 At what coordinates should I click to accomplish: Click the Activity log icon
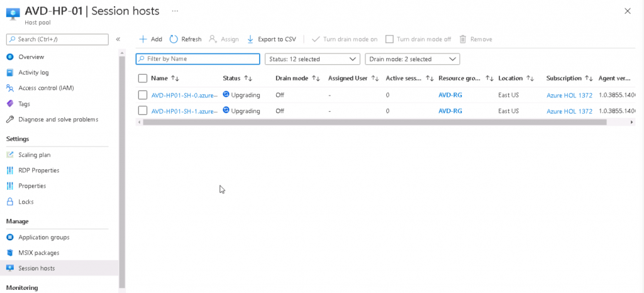pyautogui.click(x=10, y=73)
